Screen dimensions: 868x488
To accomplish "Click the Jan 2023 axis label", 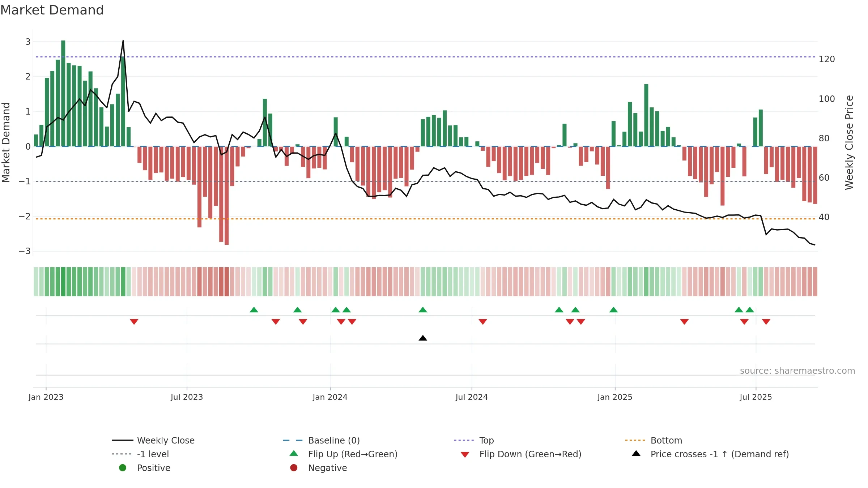I will (46, 397).
